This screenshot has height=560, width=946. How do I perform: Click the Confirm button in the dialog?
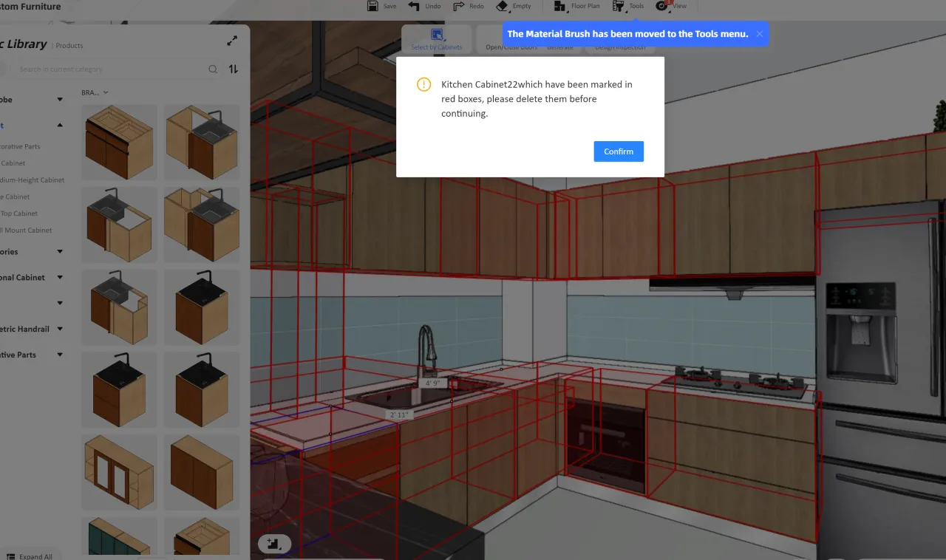click(618, 151)
